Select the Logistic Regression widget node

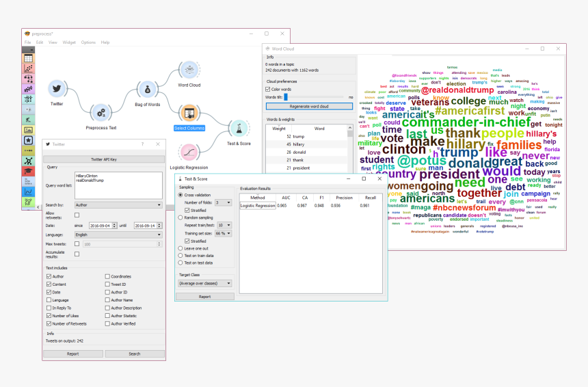[189, 152]
